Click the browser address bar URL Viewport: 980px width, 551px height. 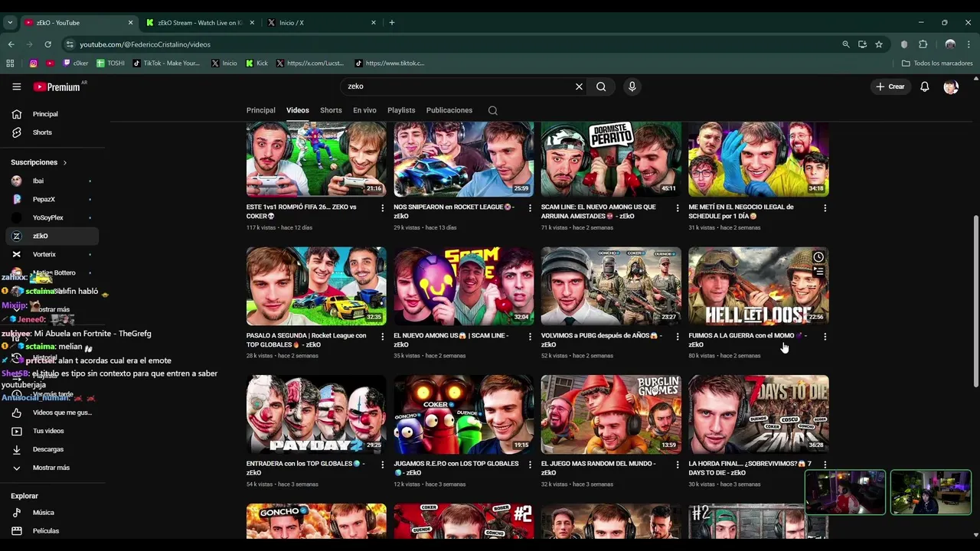(145, 44)
